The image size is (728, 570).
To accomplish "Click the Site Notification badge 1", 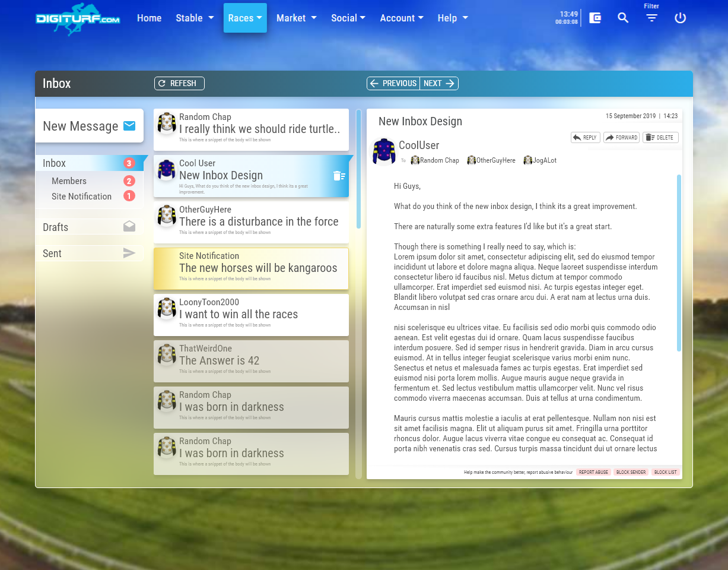I will [x=129, y=196].
